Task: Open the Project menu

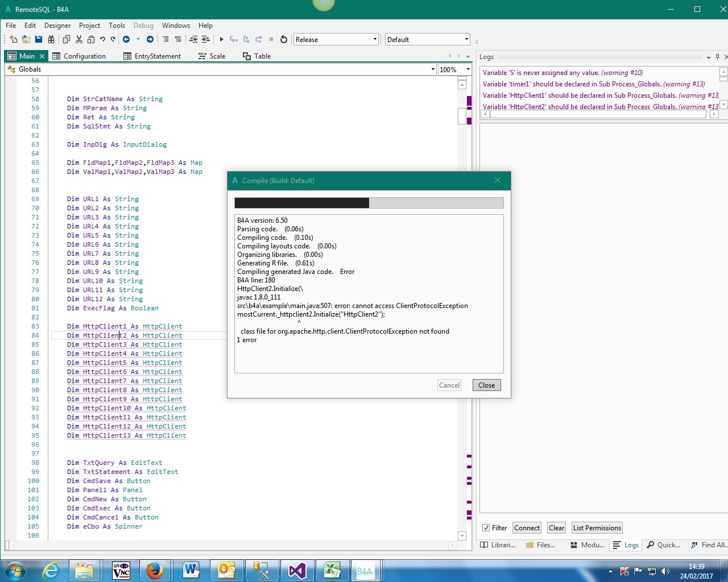Action: tap(89, 26)
